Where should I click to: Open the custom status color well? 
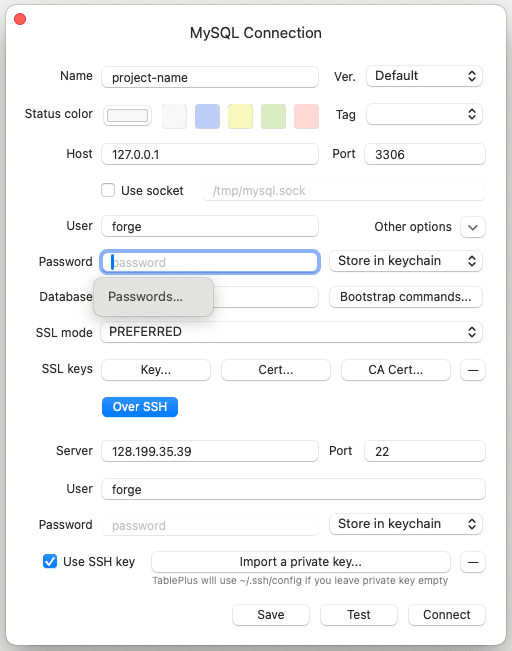coord(127,115)
